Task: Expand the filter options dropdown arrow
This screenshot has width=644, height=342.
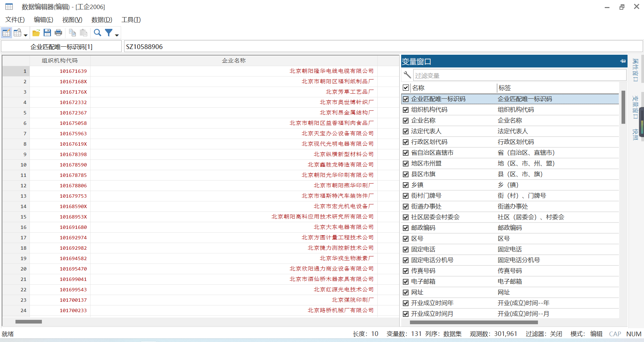Action: click(117, 35)
